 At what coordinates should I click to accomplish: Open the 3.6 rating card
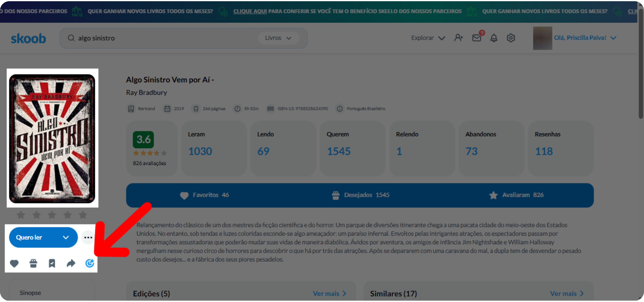point(152,149)
